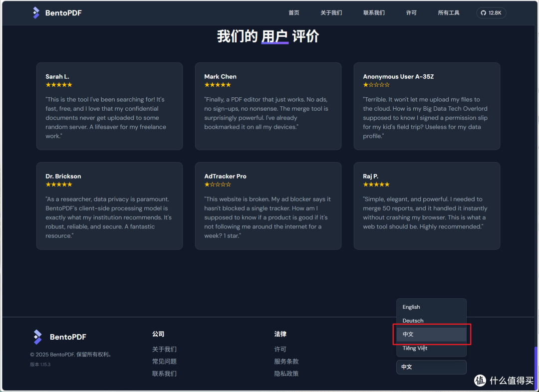Click the BentoPDF logo icon in footer

(x=37, y=337)
